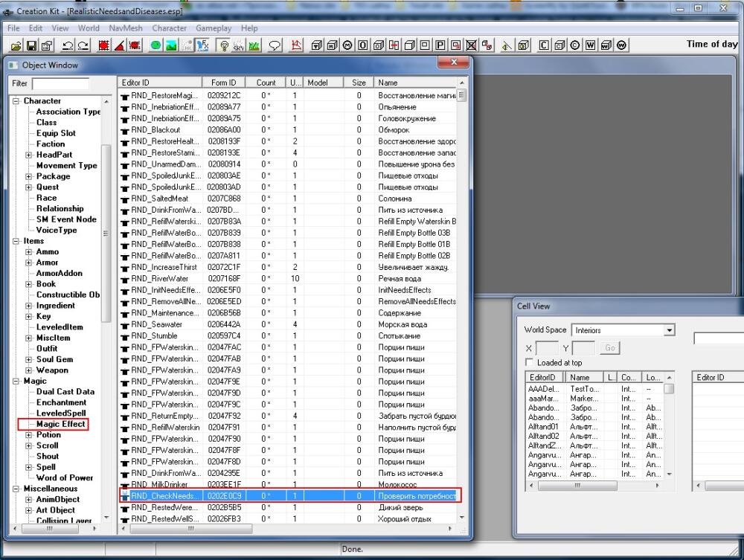Select the RND_CheckNeeds row
The width and height of the screenshot is (744, 560).
pyautogui.click(x=287, y=496)
